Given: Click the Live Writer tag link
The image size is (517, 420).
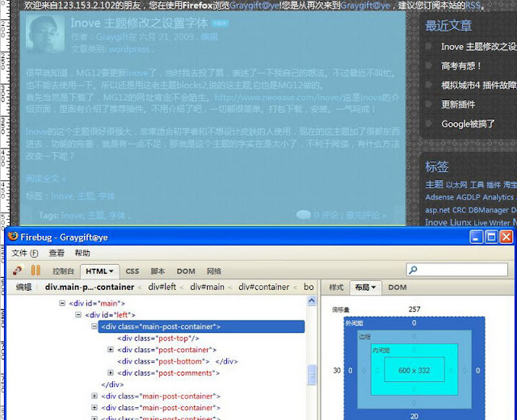Looking at the screenshot, I should [x=492, y=223].
